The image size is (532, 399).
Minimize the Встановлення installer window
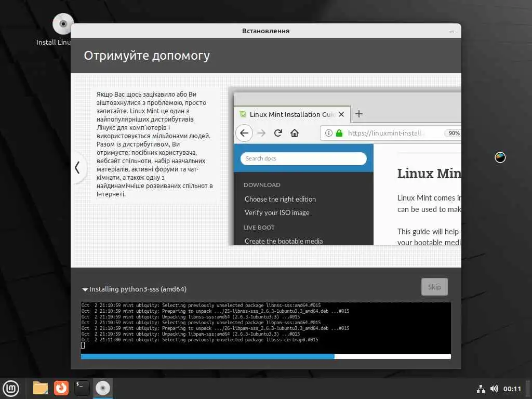(451, 31)
